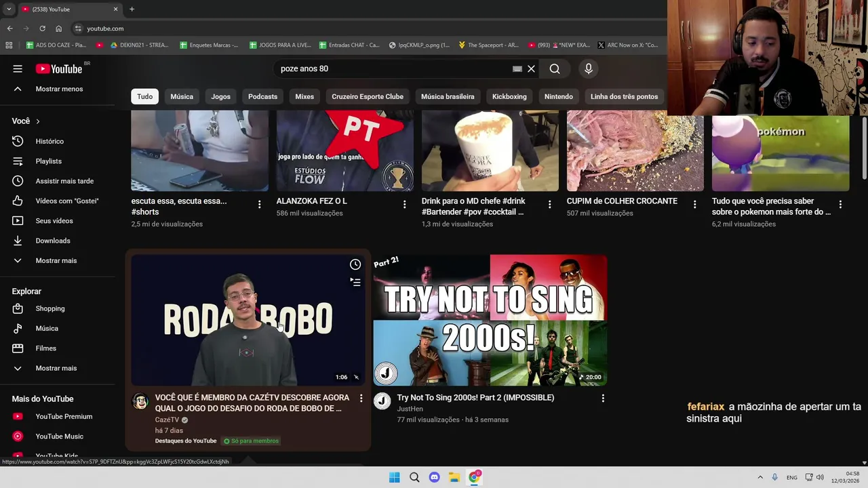The image size is (868, 488).
Task: Open options menu for CUPIM de COLHER CROCANTE
Action: pyautogui.click(x=695, y=204)
